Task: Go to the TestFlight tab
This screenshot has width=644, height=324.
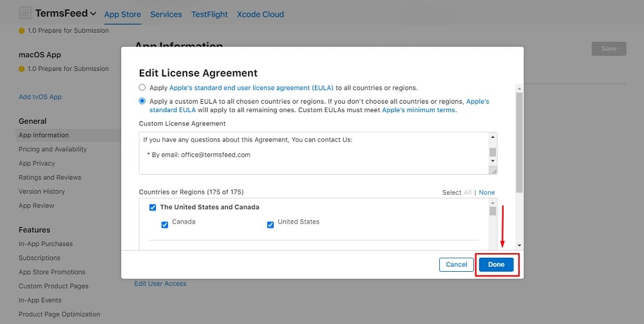Action: pyautogui.click(x=209, y=14)
